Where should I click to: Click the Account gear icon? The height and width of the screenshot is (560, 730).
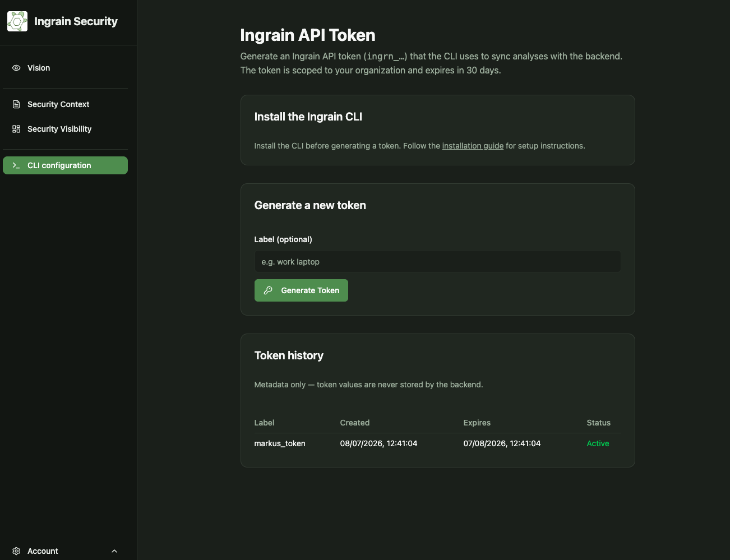click(x=16, y=551)
